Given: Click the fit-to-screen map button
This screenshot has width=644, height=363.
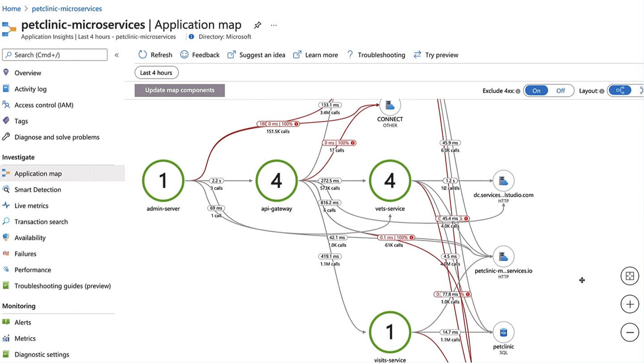Looking at the screenshot, I should pos(630,276).
